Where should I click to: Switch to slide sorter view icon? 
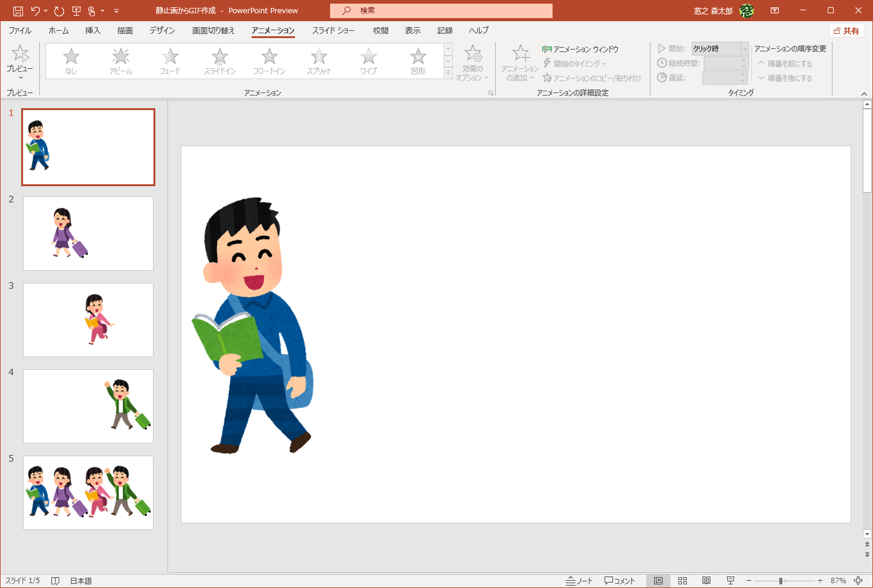click(683, 581)
